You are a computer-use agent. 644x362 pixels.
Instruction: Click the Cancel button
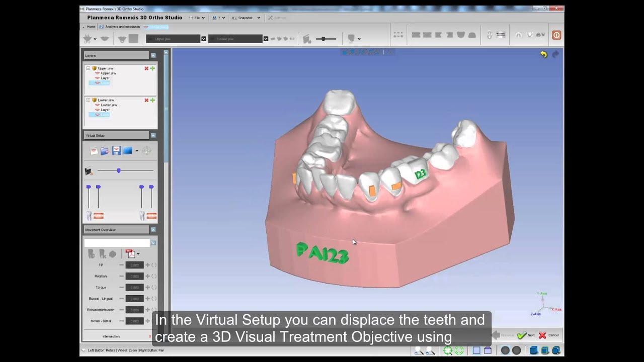click(549, 335)
